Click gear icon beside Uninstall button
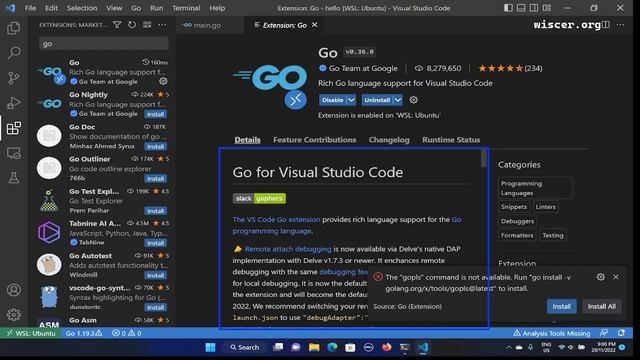The image size is (640, 360). [413, 100]
